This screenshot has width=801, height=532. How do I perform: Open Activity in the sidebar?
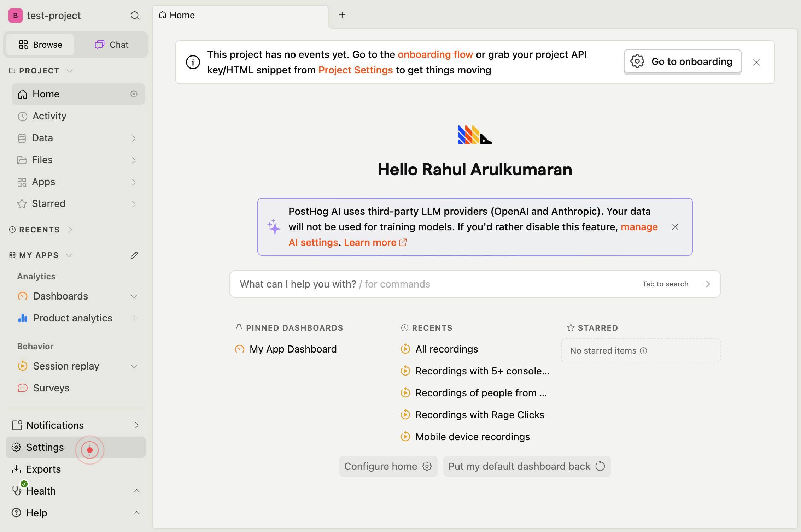[x=78, y=116]
